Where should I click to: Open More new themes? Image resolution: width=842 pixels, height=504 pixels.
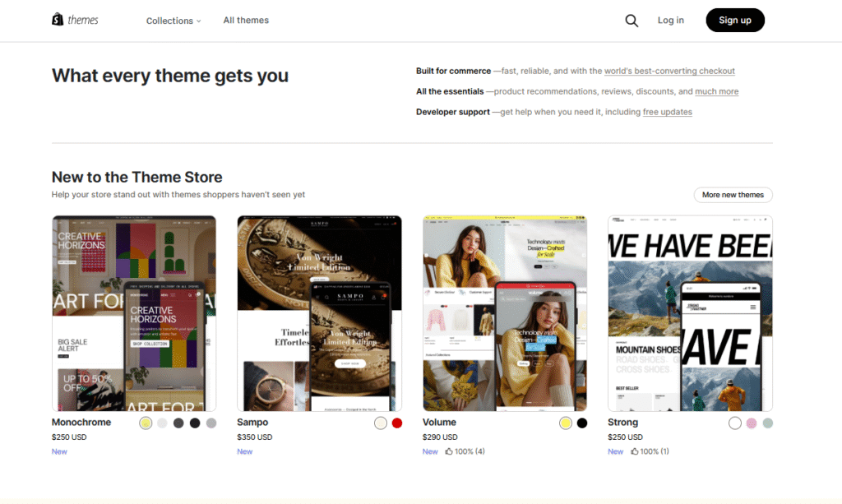(733, 195)
